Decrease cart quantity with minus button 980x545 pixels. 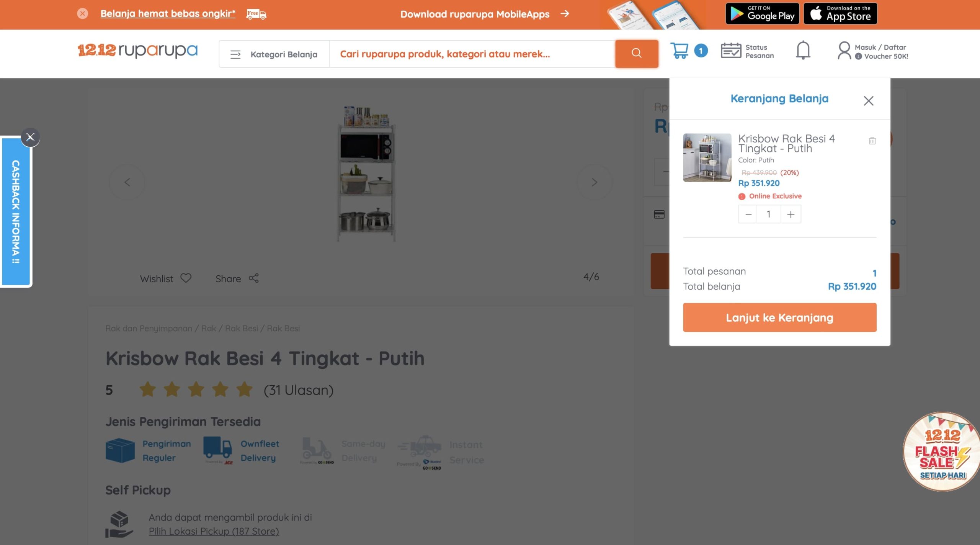748,214
